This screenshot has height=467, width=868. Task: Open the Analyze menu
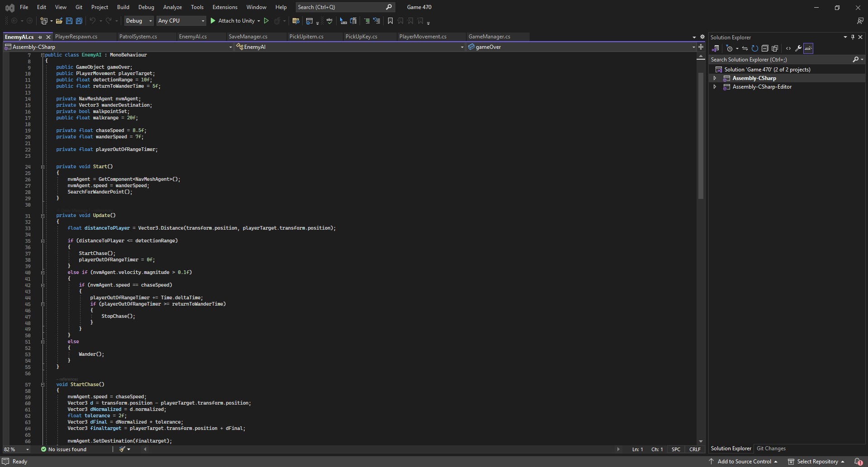172,7
